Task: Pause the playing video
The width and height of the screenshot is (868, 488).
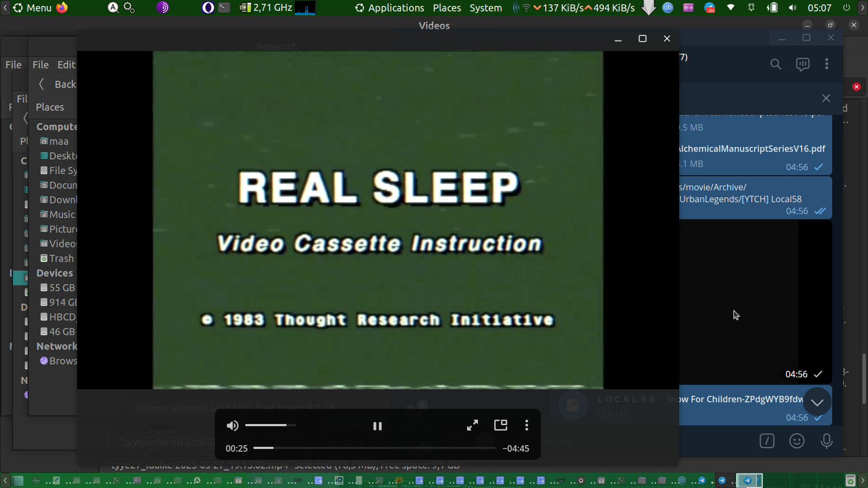Action: (378, 426)
